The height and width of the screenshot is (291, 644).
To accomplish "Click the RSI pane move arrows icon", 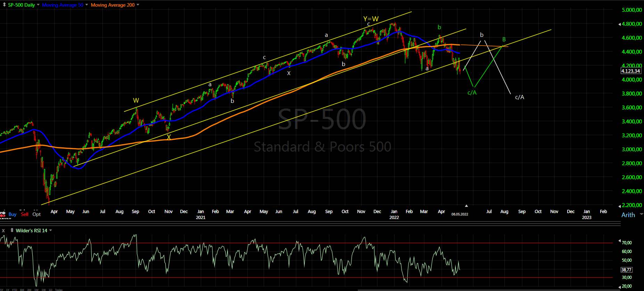I will point(12,230).
